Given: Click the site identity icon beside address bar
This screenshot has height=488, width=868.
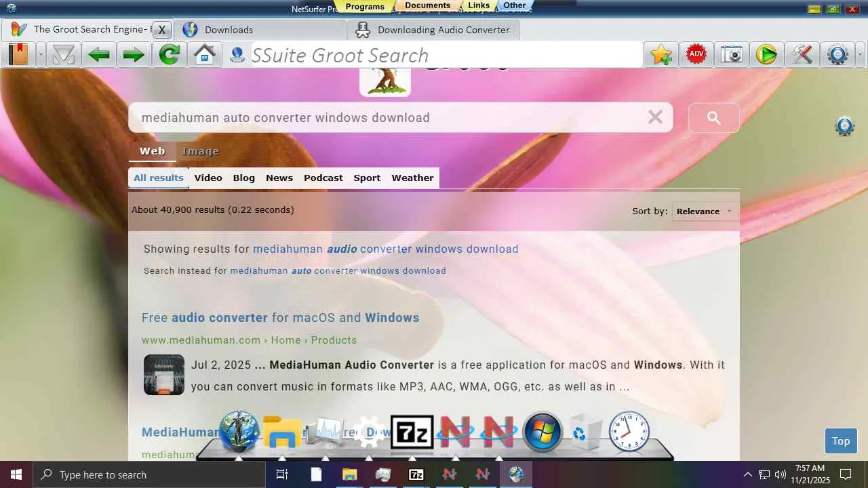Looking at the screenshot, I should click(x=237, y=55).
